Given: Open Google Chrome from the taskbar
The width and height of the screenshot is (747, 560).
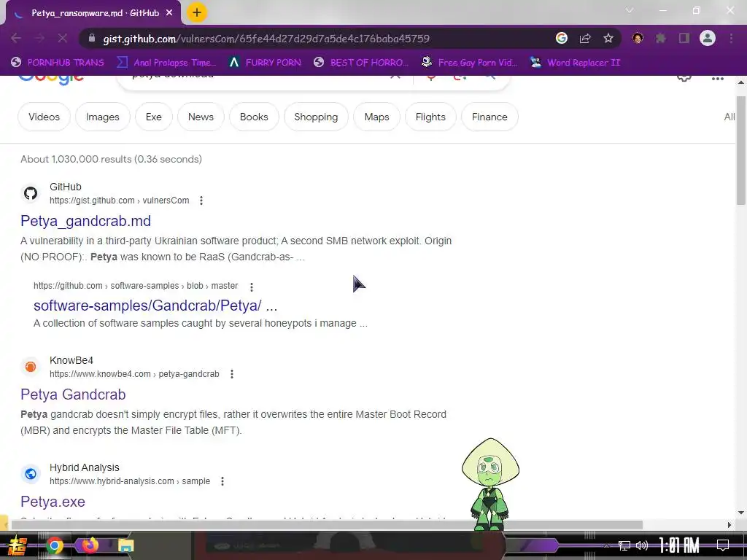Looking at the screenshot, I should (x=54, y=545).
